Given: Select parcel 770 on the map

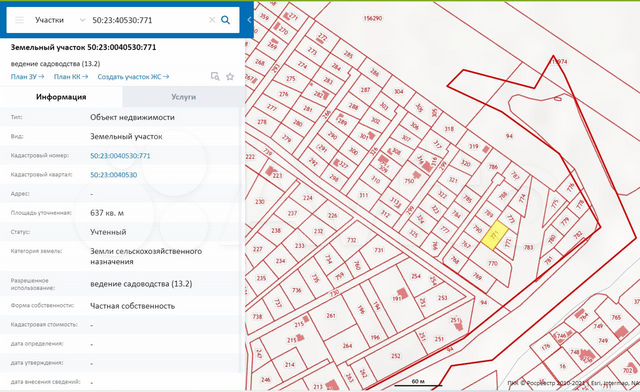Looking at the screenshot, I should pos(493,263).
